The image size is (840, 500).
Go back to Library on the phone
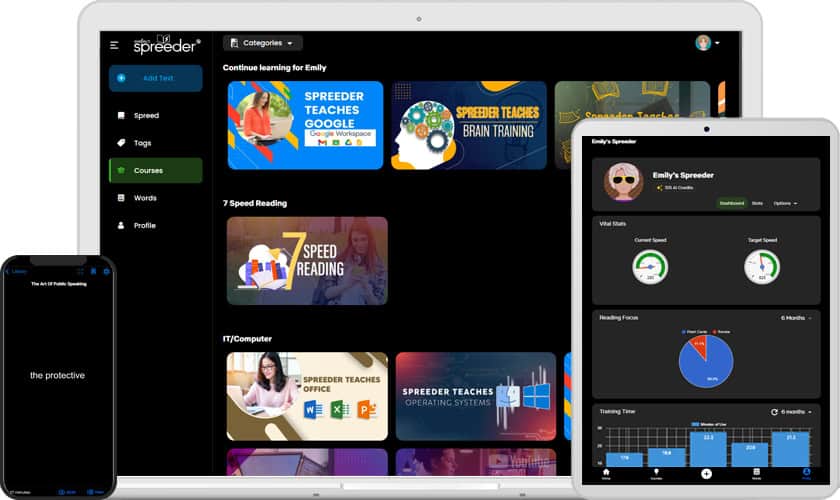pyautogui.click(x=16, y=272)
